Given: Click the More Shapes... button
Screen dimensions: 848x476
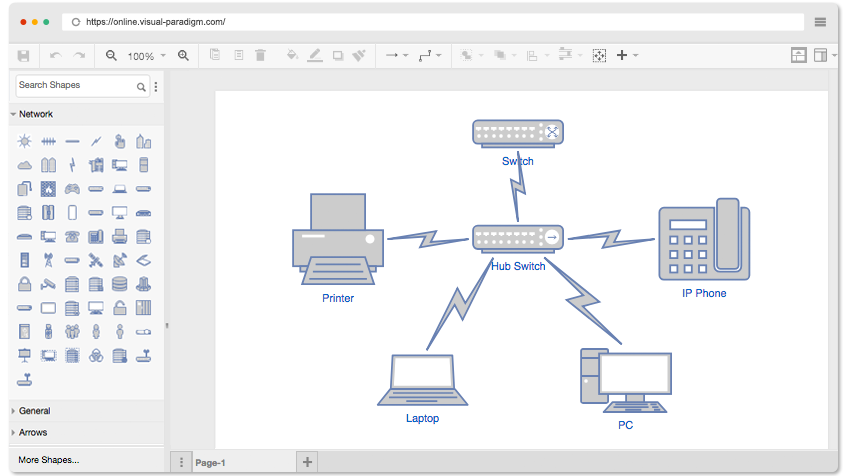Looking at the screenshot, I should tap(49, 460).
